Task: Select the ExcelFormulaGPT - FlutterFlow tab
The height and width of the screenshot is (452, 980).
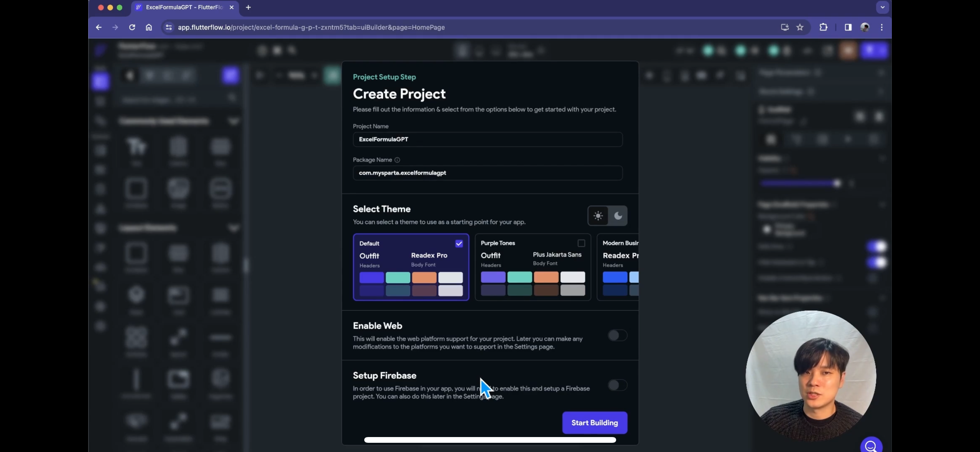Action: point(185,7)
